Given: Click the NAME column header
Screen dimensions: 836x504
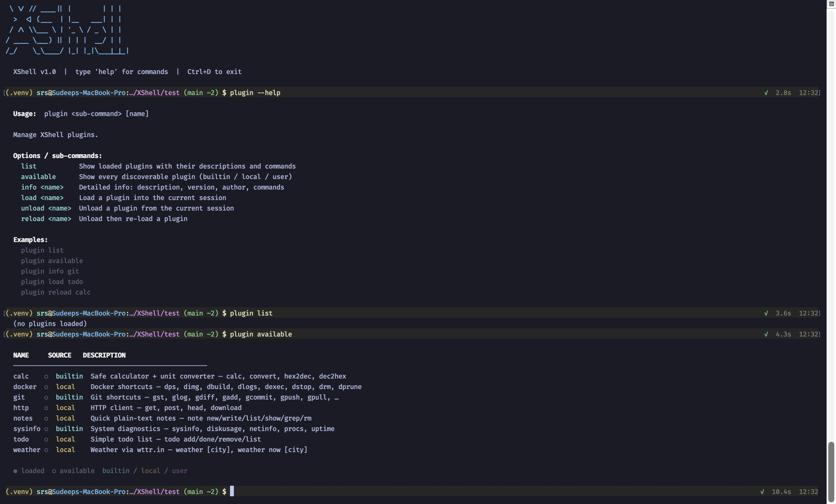Looking at the screenshot, I should (21, 355).
